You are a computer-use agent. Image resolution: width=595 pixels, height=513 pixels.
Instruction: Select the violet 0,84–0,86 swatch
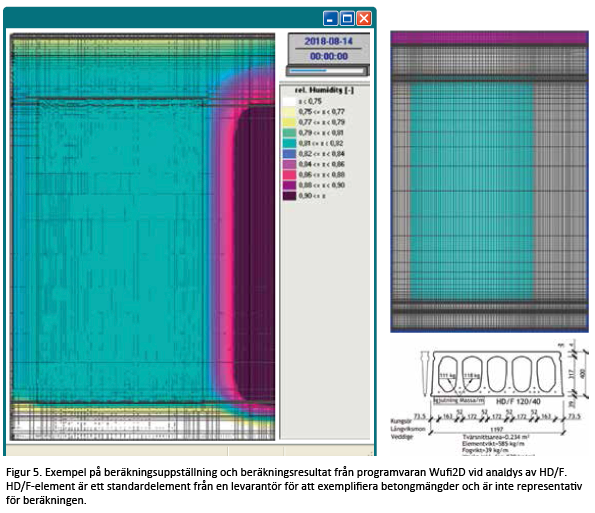click(x=289, y=164)
